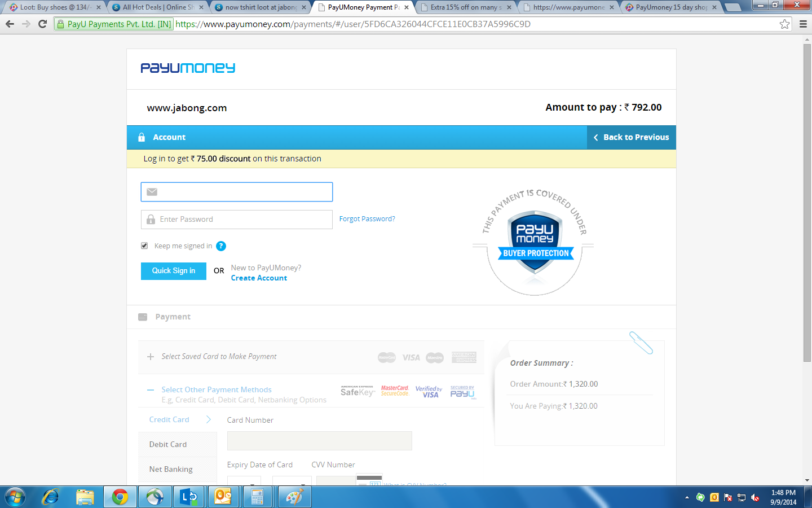812x508 pixels.
Task: Click the browser back arrow
Action: coord(10,24)
